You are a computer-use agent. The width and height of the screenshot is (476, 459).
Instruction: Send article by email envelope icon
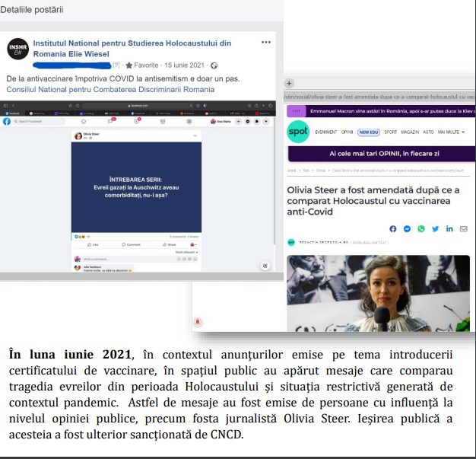(x=465, y=229)
